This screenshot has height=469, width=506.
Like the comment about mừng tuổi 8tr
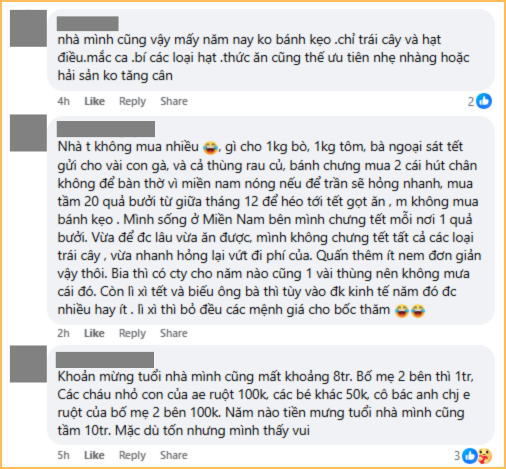(x=94, y=455)
